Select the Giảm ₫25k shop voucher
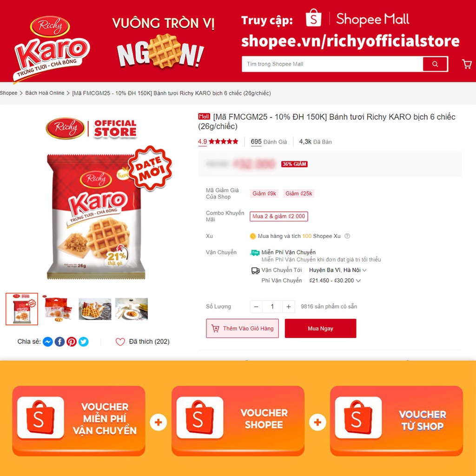This screenshot has height=476, width=476. click(x=299, y=193)
